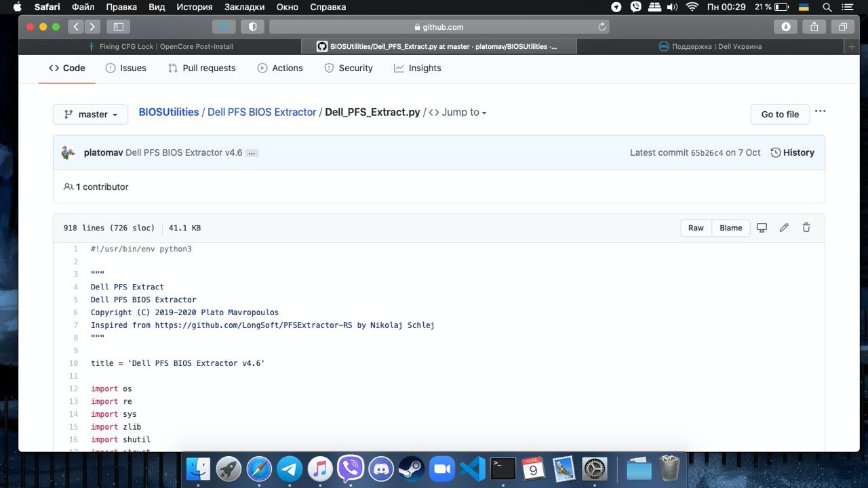Open the volume control in menu bar
This screenshot has width=868, height=488.
[x=672, y=7]
